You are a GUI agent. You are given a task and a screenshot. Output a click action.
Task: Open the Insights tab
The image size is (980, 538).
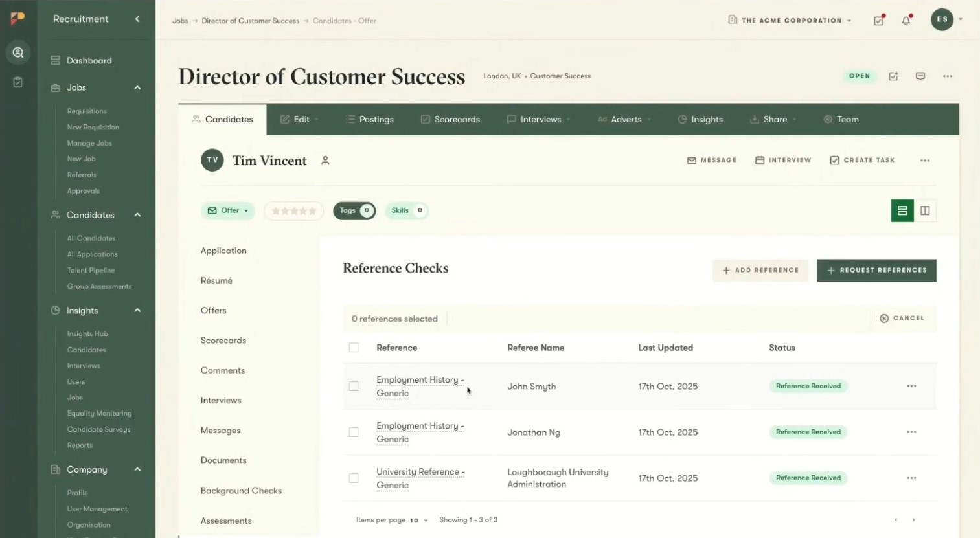[x=700, y=120]
